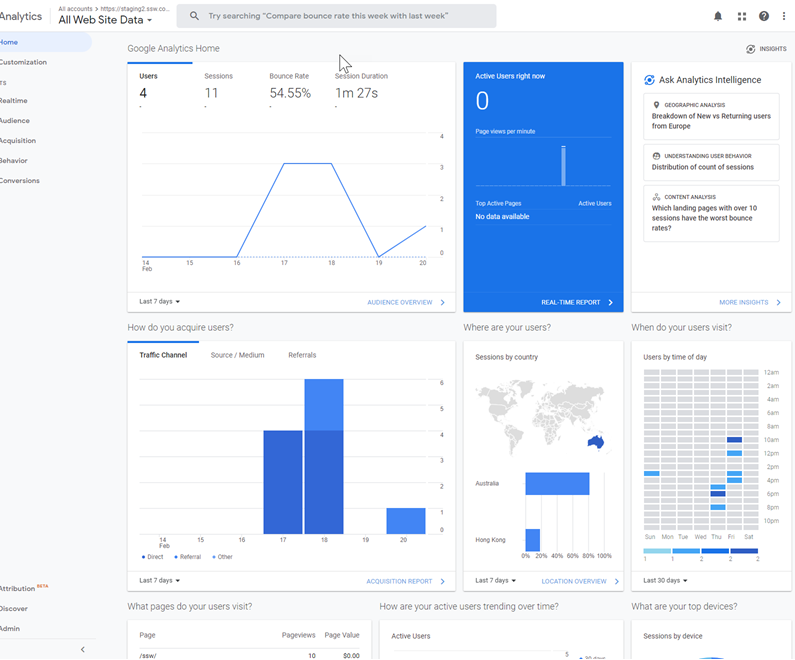Switch to the Source / Medium tab

point(237,355)
